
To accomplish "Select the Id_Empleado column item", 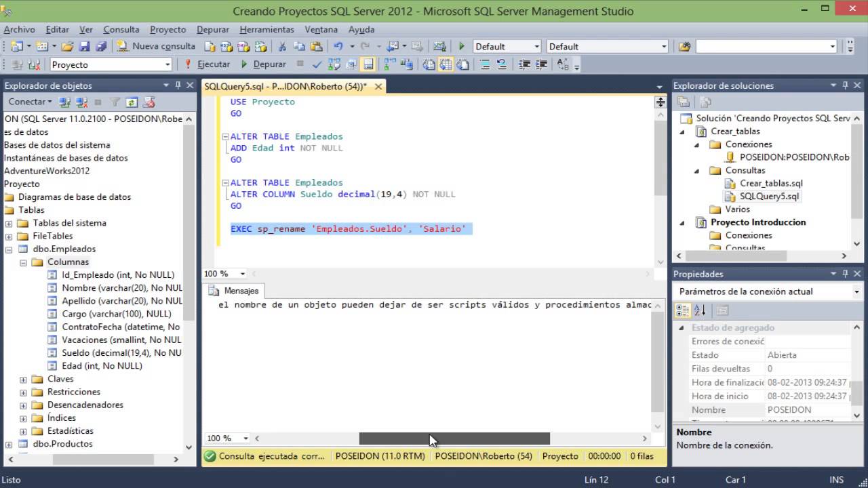I will [118, 275].
